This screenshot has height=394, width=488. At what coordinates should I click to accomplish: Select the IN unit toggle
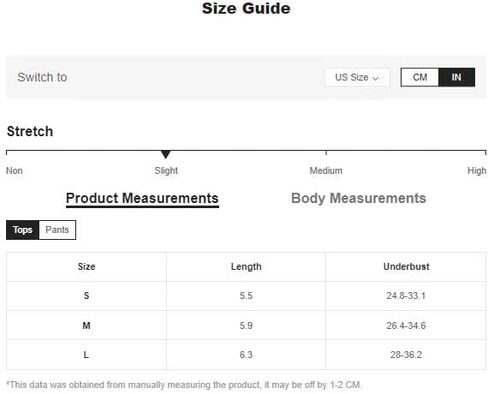coord(456,77)
